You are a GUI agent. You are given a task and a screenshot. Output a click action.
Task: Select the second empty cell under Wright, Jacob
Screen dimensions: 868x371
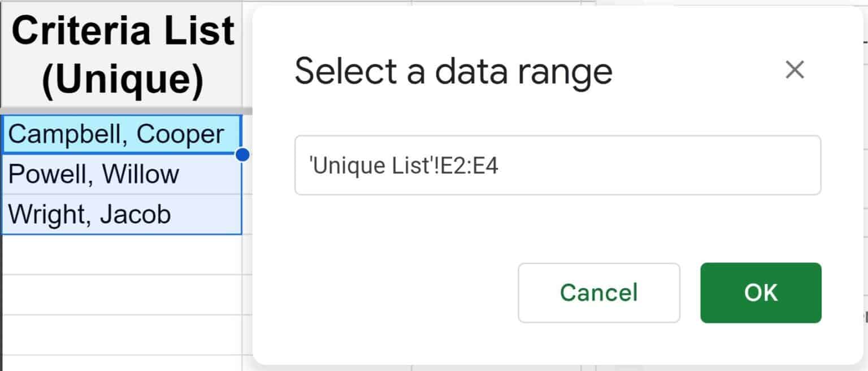(122, 295)
